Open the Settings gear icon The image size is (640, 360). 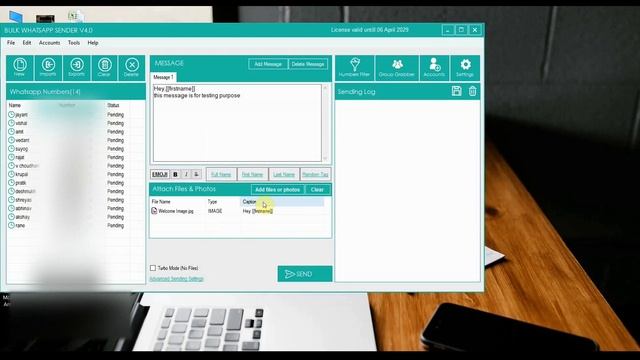(465, 68)
